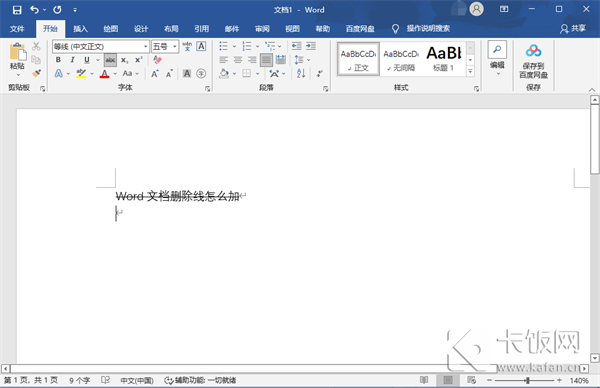Screen dimensions: 600x388
Task: Click the 操作说明搜索 tell-me search box
Action: (428, 28)
